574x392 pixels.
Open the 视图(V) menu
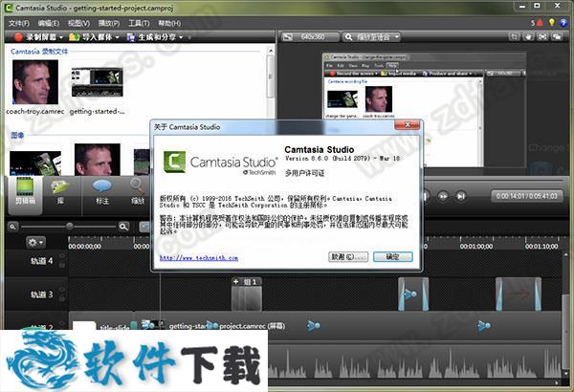click(78, 24)
